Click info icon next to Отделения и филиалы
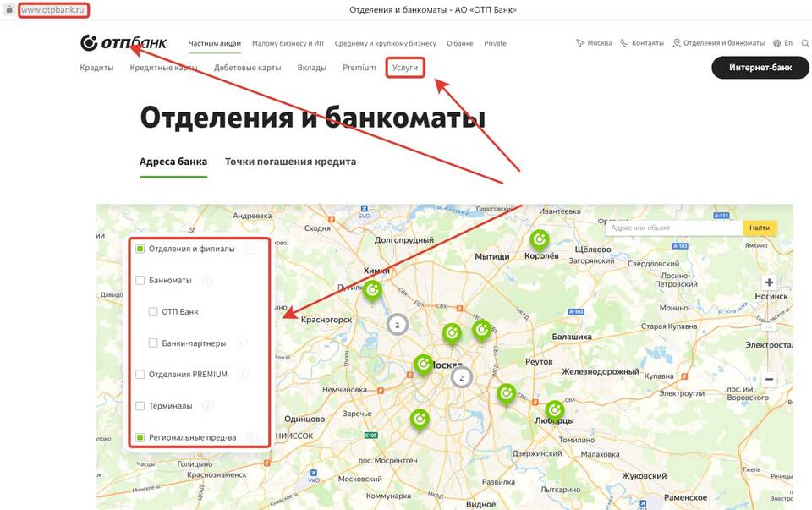 [250, 249]
